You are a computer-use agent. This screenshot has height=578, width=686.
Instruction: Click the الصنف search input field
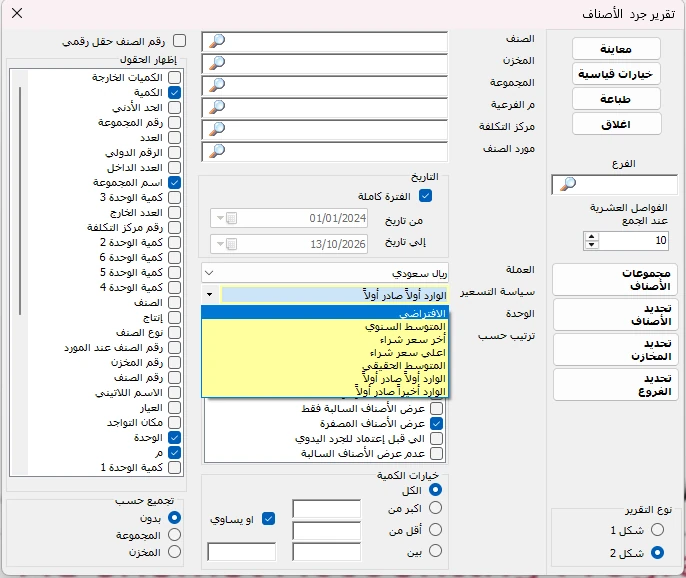coord(325,42)
